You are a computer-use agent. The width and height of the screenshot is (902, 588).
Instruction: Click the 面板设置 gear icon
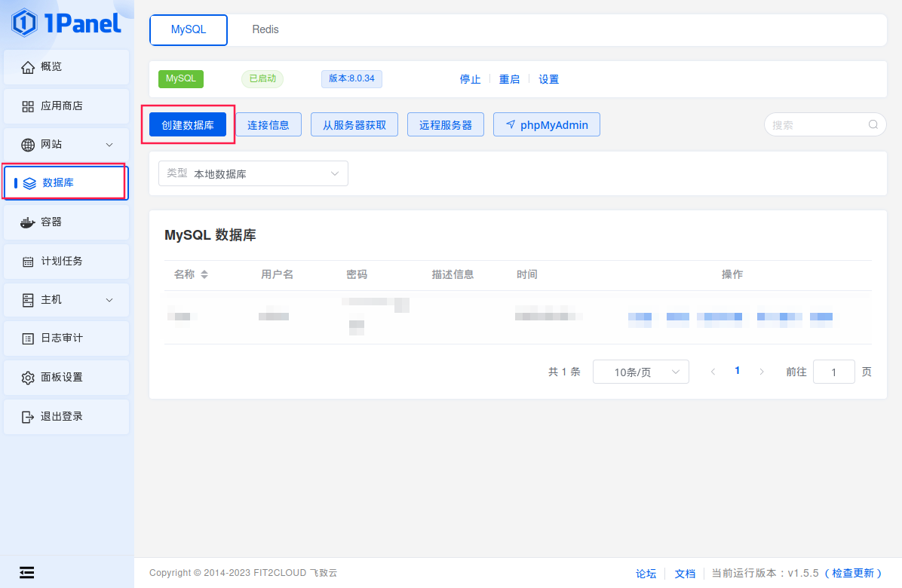point(28,378)
